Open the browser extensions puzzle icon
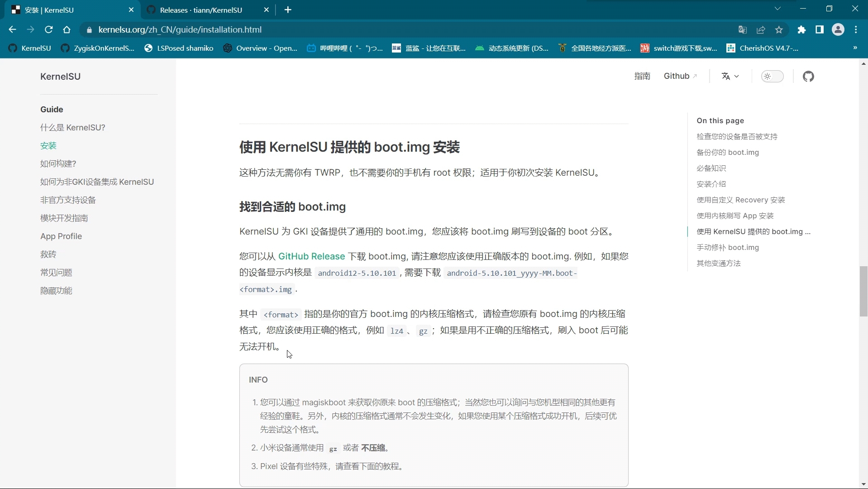This screenshot has width=868, height=489. coord(802,29)
